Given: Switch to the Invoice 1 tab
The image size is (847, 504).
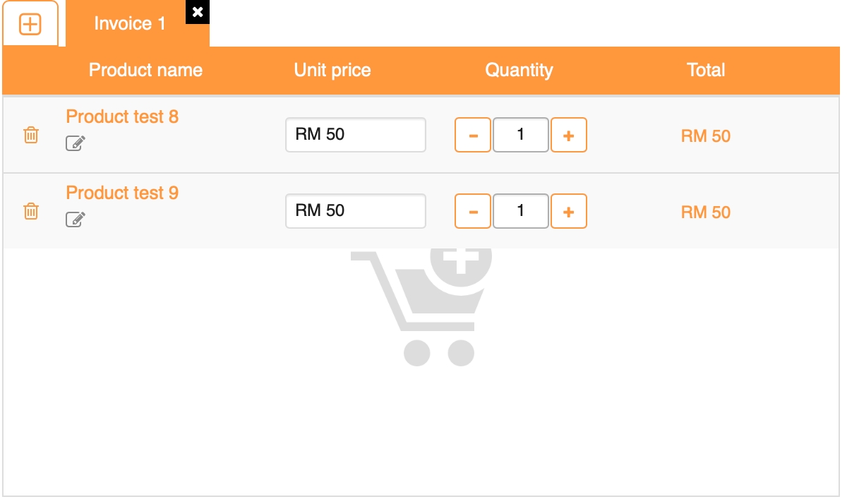Looking at the screenshot, I should (x=129, y=24).
